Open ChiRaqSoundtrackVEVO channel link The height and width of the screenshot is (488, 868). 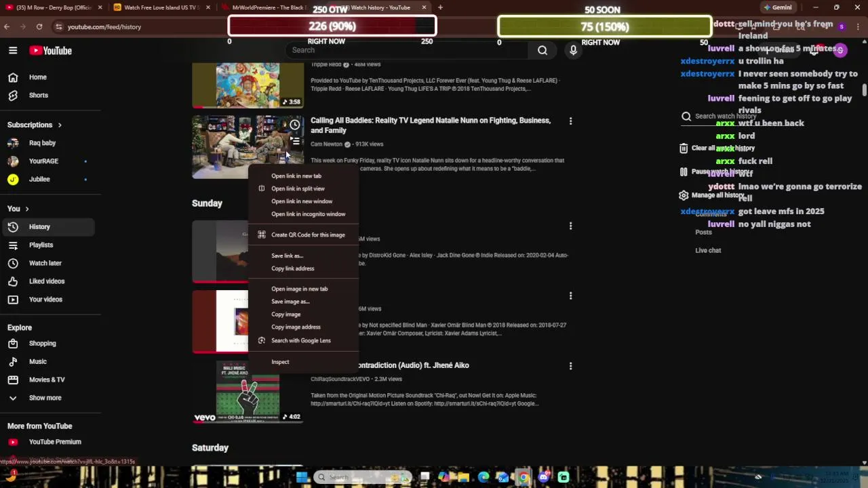340,379
